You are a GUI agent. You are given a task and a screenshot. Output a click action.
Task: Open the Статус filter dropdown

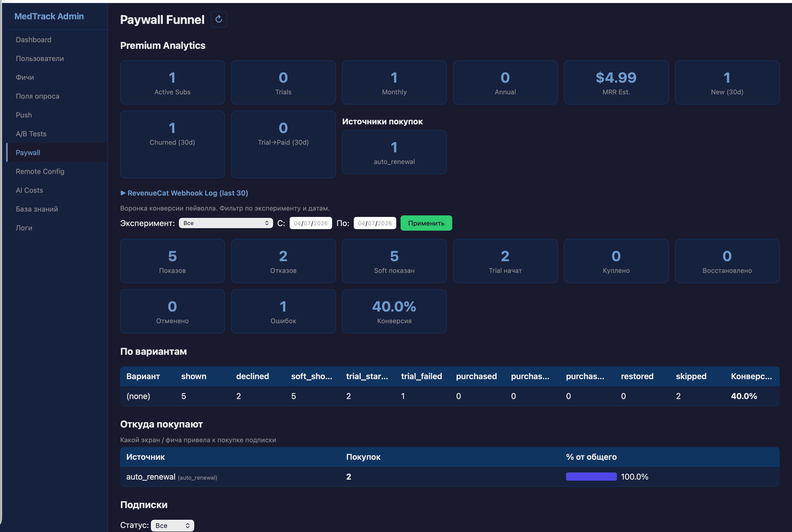tap(173, 526)
